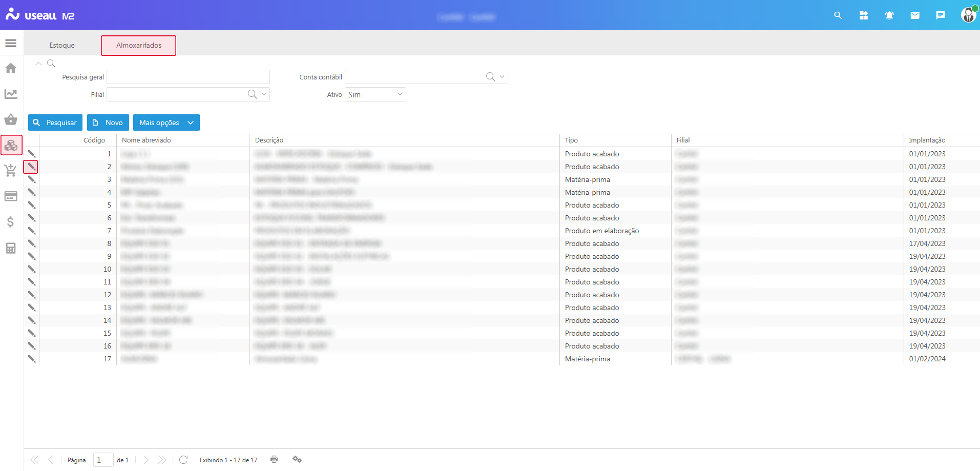980x471 pixels.
Task: Click the edit pencil for row code 2
Action: (x=31, y=167)
